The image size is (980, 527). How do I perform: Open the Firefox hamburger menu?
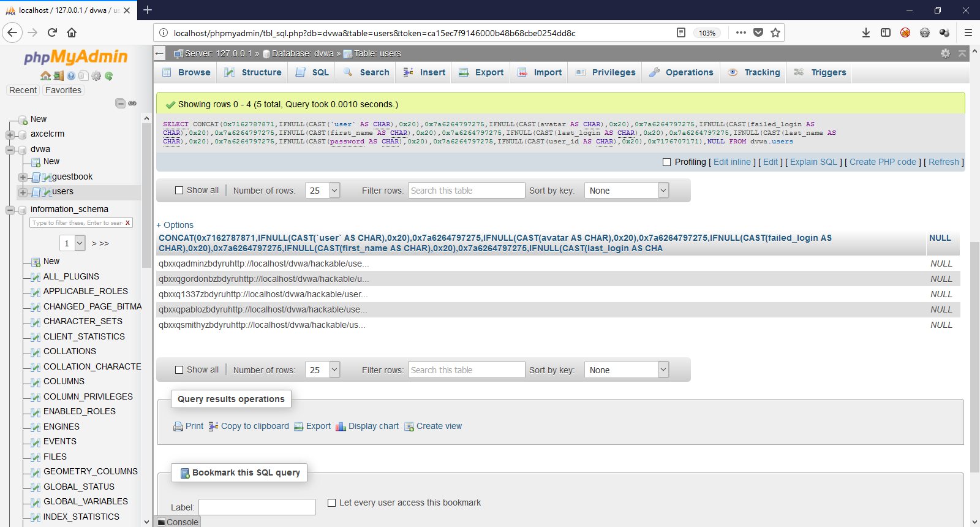968,32
